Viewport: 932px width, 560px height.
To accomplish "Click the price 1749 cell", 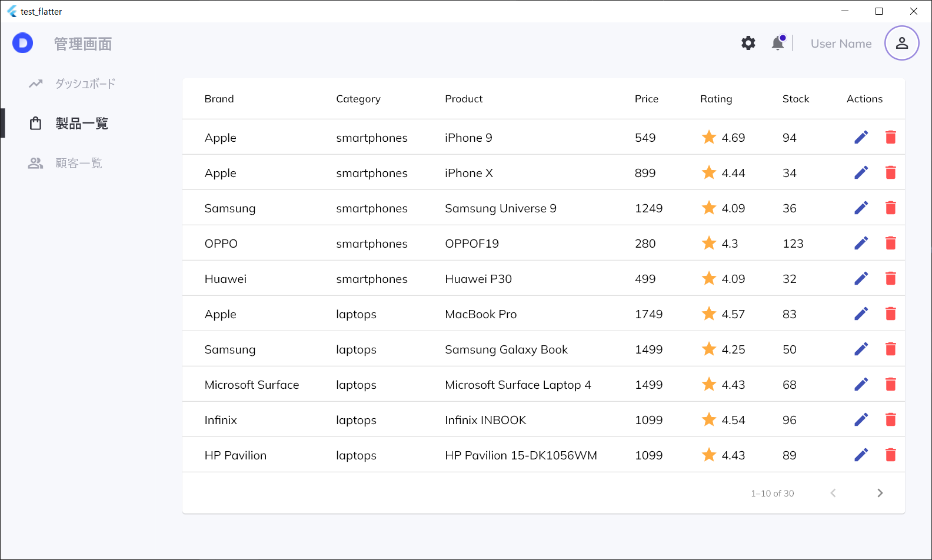I will coord(648,314).
